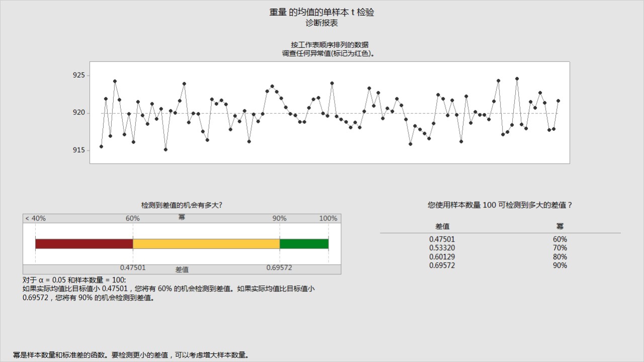Screen dimensions: 644x362
Task: Click the green segment of the power bar
Action: point(304,244)
